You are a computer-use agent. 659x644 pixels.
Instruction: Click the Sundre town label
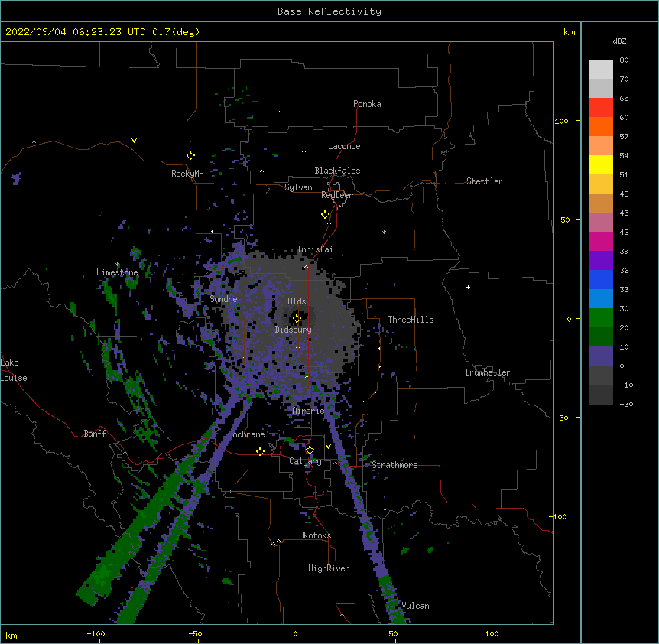[x=223, y=299]
